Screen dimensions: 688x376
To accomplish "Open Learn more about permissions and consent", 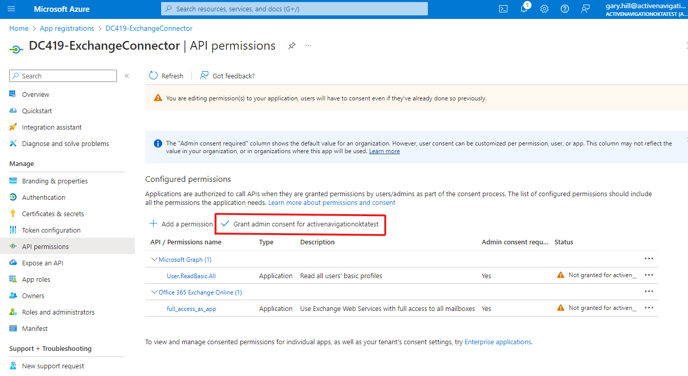I will 332,203.
